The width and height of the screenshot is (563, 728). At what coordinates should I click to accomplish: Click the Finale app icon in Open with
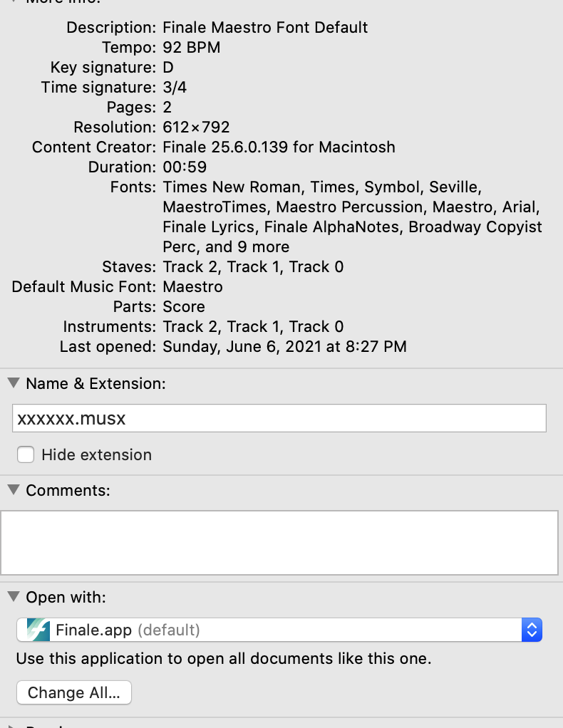(x=38, y=630)
